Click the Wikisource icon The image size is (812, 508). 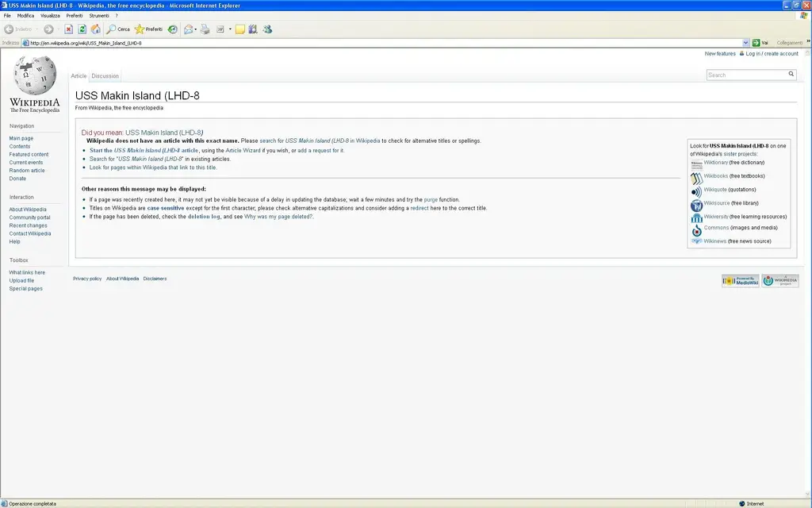coord(696,206)
